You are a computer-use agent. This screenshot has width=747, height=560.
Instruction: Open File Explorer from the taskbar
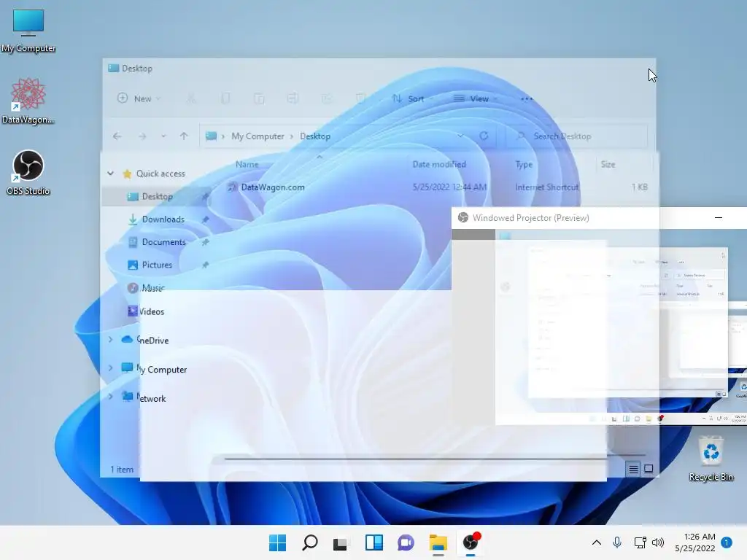[x=438, y=542]
